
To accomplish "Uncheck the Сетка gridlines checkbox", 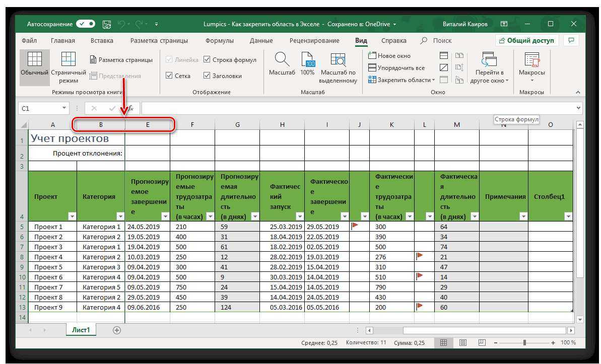I will (169, 76).
